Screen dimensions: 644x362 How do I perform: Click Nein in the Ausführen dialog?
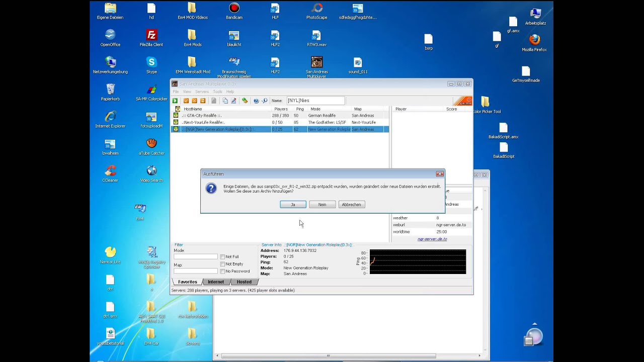point(322,205)
